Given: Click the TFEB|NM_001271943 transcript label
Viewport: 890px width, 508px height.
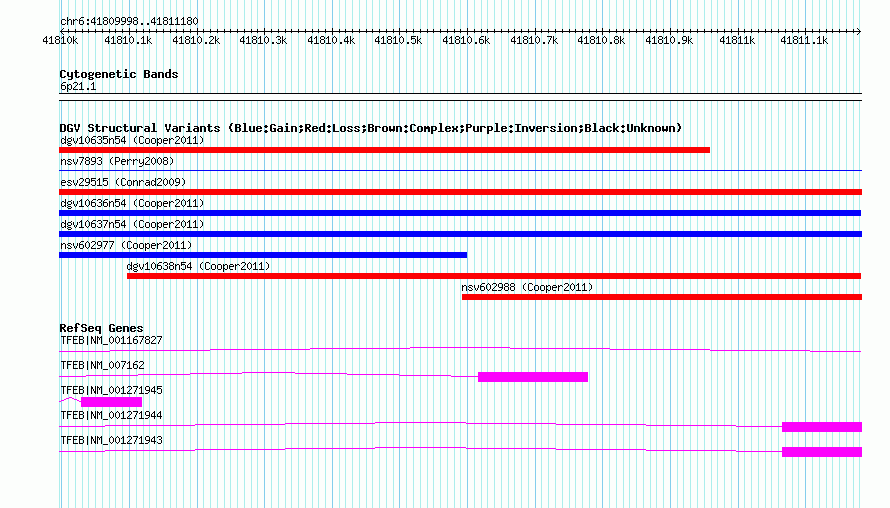Looking at the screenshot, I should (x=111, y=440).
